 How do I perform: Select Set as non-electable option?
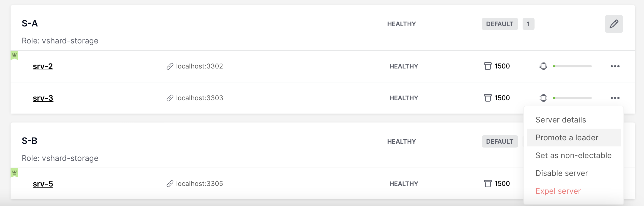point(573,155)
